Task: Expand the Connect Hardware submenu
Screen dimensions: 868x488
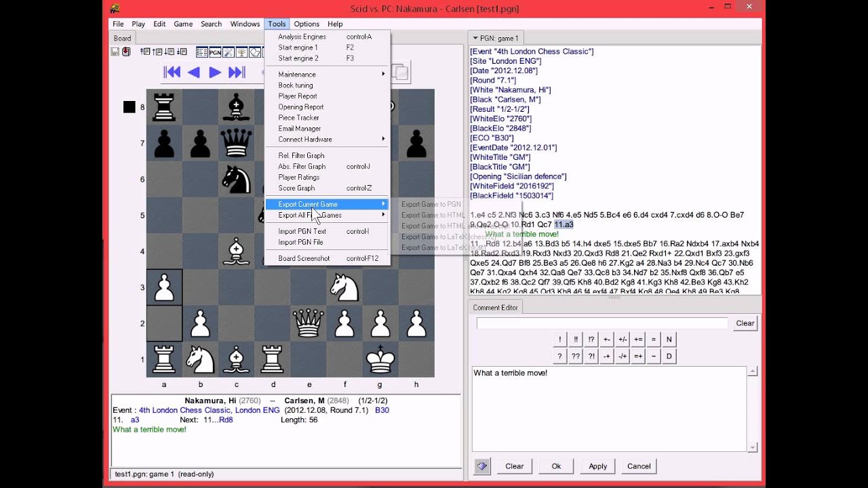Action: (x=327, y=140)
